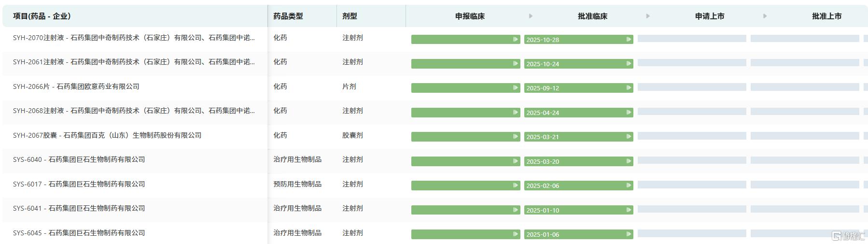
Task: Open the SYS-6045 project row
Action: (79, 233)
